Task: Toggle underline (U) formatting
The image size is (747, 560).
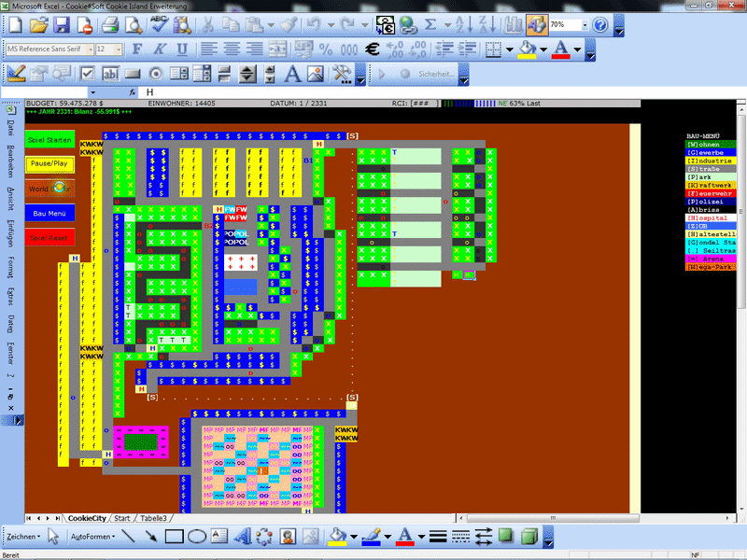Action: [x=182, y=49]
